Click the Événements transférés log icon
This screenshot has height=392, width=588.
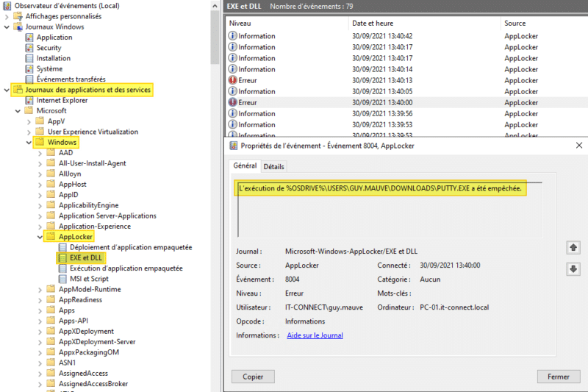click(x=29, y=79)
